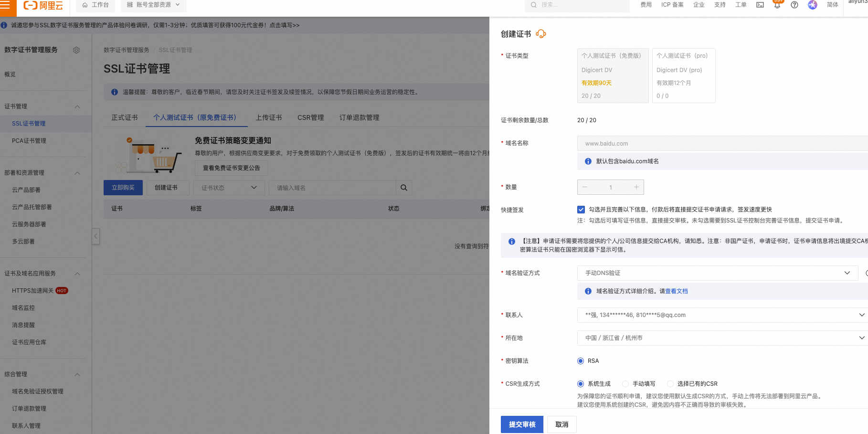Collapse the 综合管理 sidebar section
This screenshot has width=868, height=434.
(x=77, y=374)
